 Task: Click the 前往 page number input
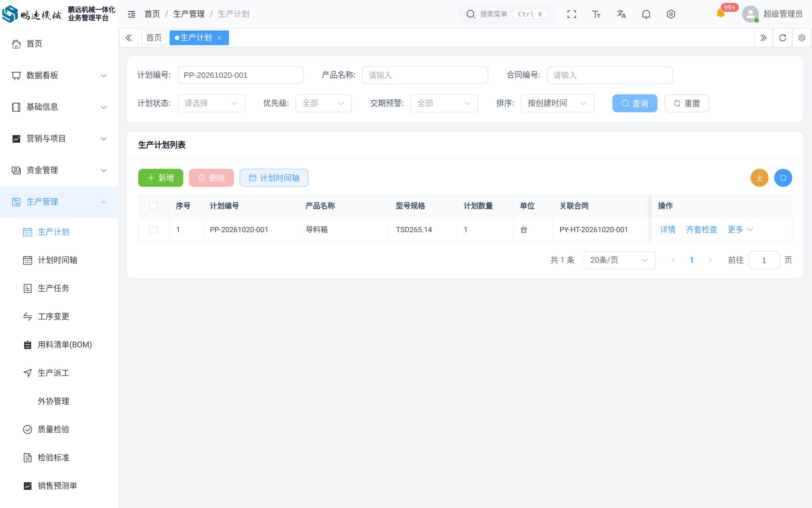point(764,260)
